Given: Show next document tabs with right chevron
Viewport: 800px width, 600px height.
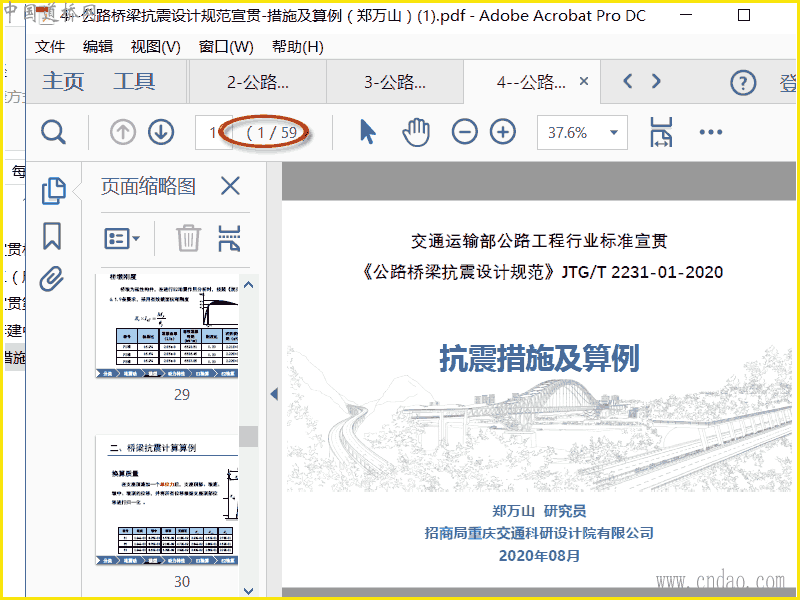Looking at the screenshot, I should tap(656, 81).
